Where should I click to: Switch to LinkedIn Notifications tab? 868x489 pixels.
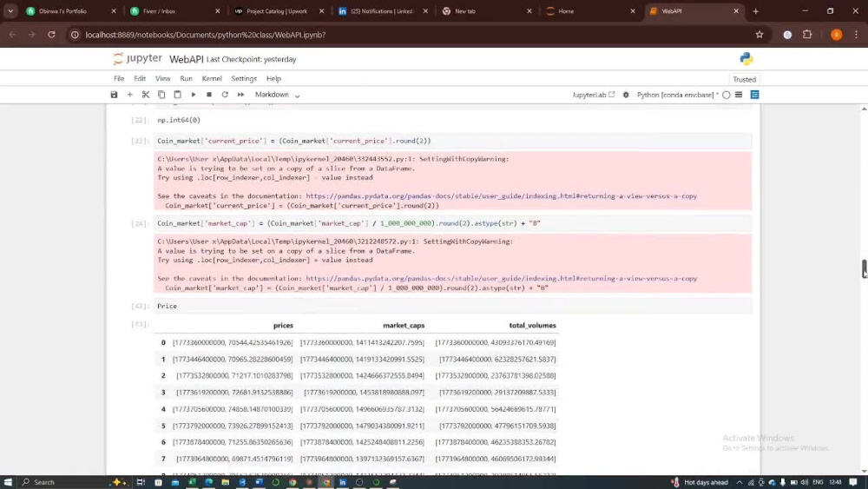click(381, 11)
